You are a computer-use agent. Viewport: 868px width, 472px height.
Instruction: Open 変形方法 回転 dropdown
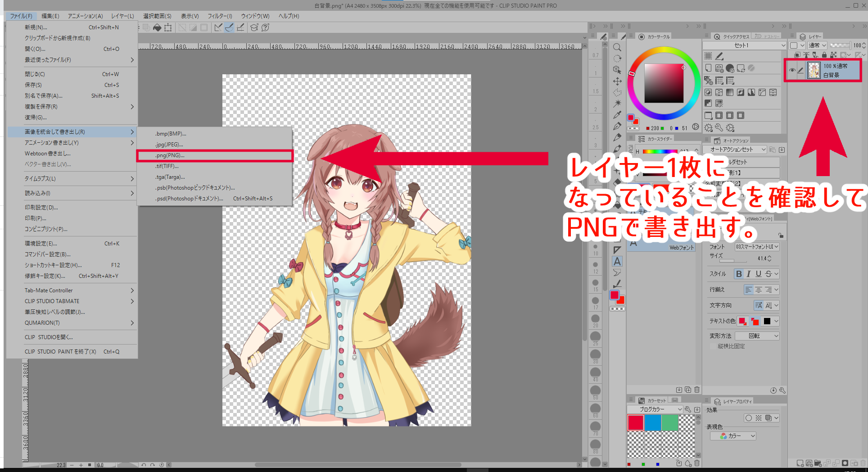point(757,336)
